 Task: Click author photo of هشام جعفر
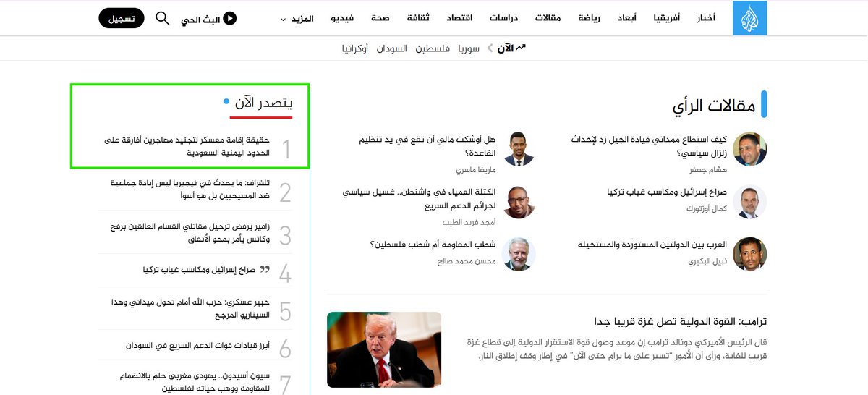(749, 149)
